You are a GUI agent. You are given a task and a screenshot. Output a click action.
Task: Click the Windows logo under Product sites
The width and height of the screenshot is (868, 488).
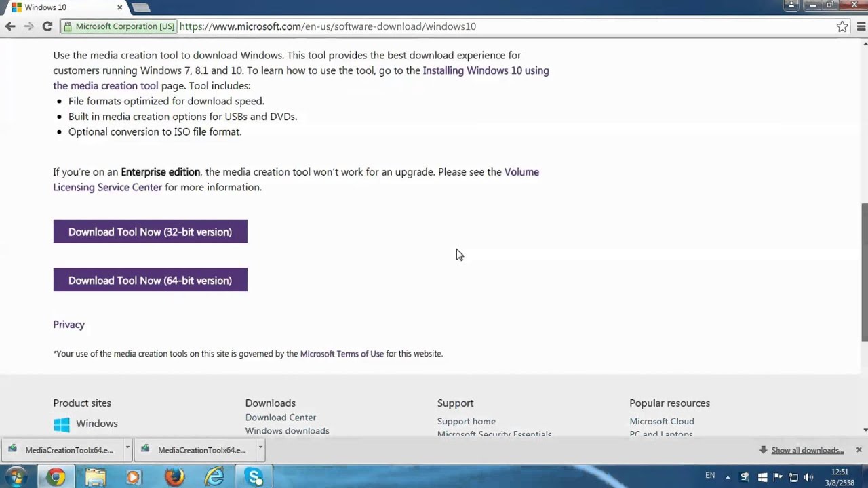[x=62, y=425]
